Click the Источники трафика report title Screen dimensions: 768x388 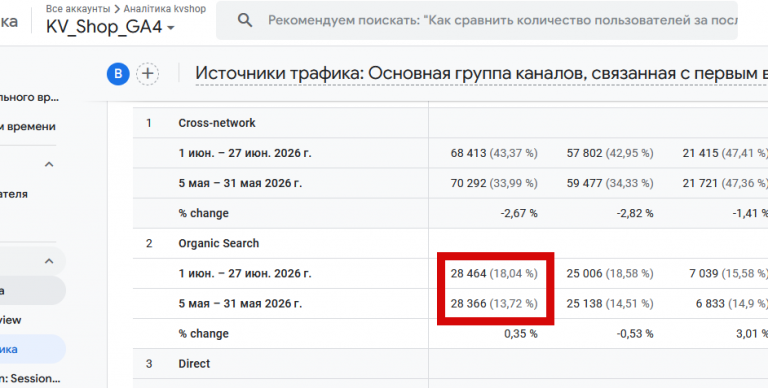coord(481,73)
